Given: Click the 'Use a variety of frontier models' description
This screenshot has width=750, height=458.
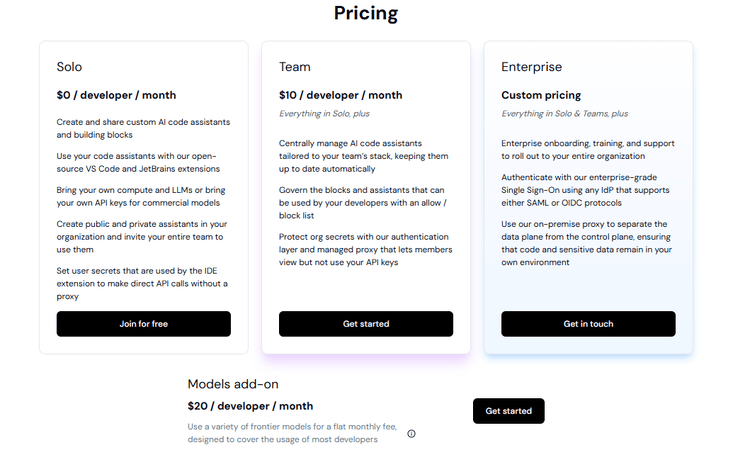Looking at the screenshot, I should coord(292,433).
